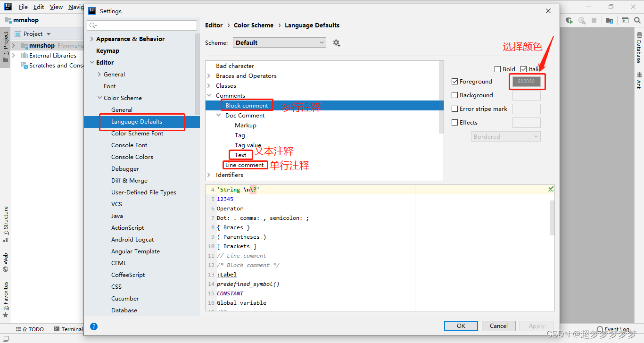
Task: Expand the General node under Editor
Action: (x=99, y=75)
